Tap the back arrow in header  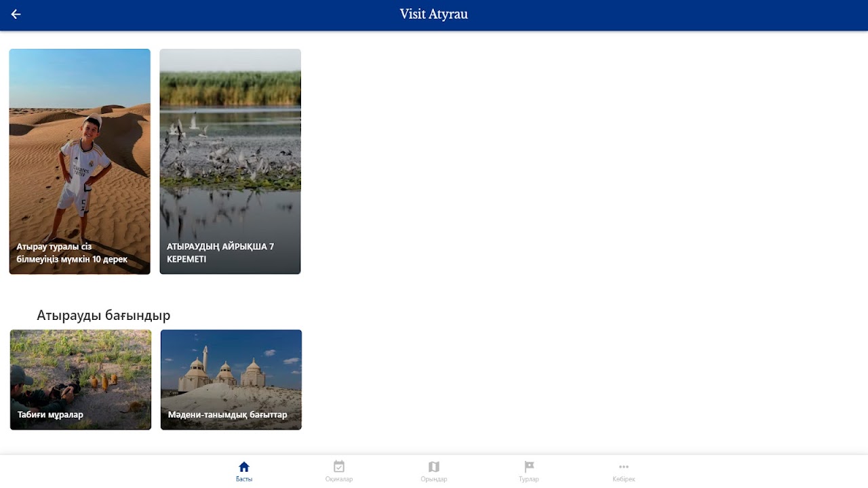point(16,14)
